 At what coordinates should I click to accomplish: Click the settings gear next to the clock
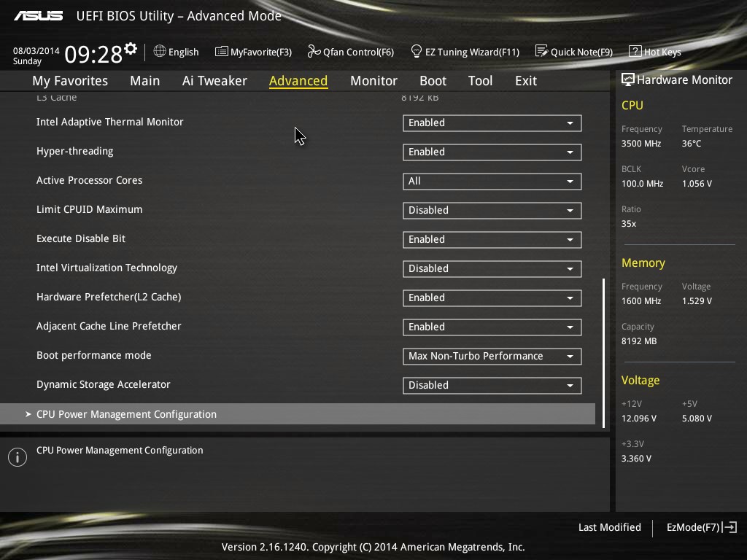click(131, 49)
